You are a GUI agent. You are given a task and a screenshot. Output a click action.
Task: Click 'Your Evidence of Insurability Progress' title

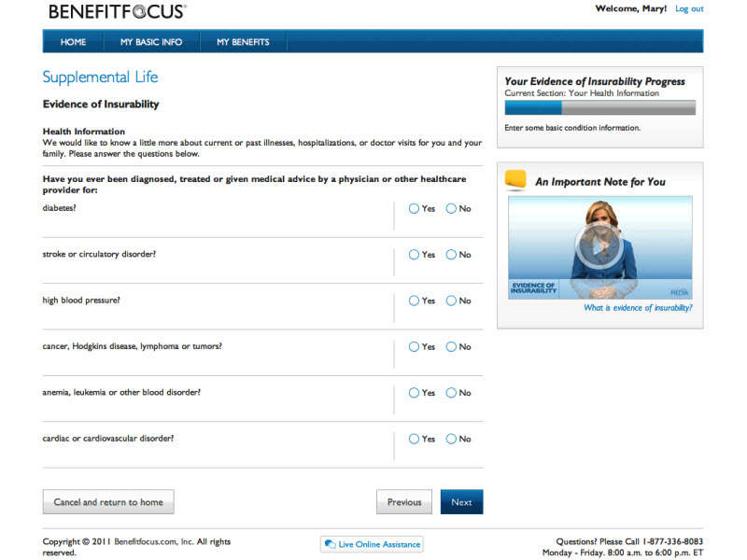click(x=595, y=81)
